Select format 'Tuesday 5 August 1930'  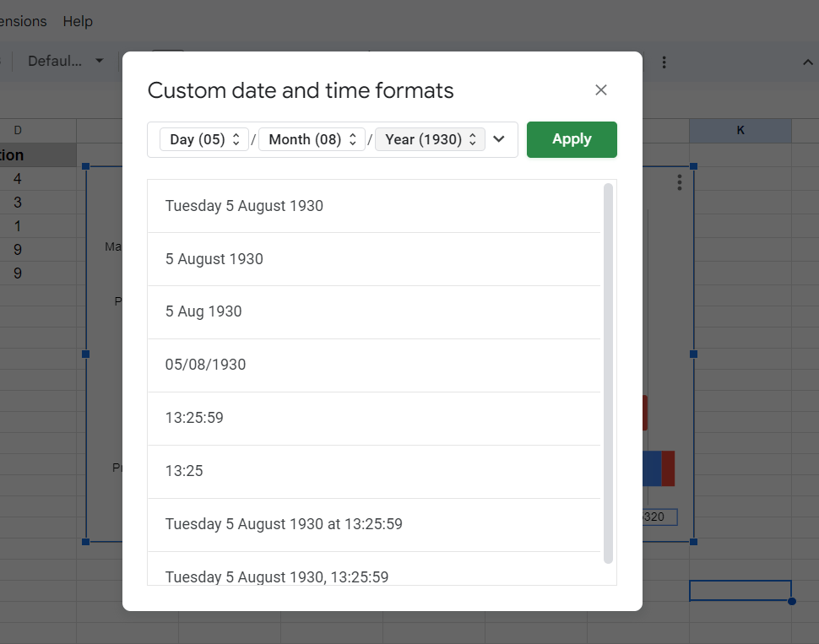pos(374,206)
